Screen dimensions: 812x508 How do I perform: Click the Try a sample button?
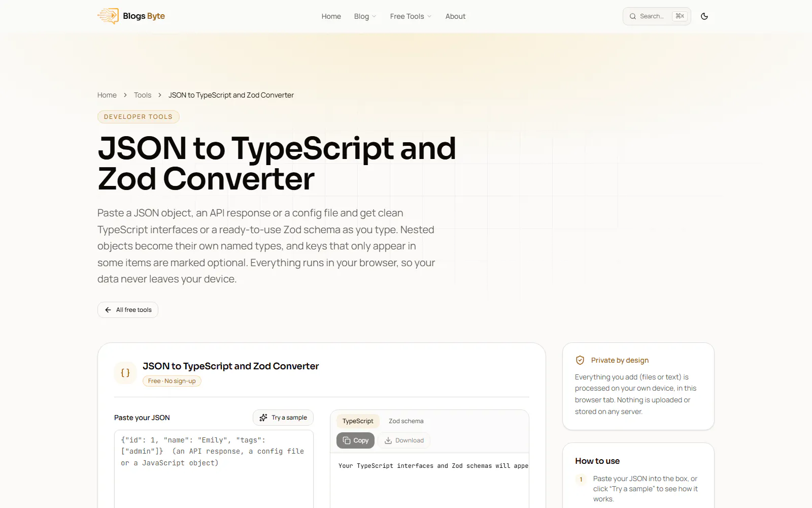[x=283, y=418]
